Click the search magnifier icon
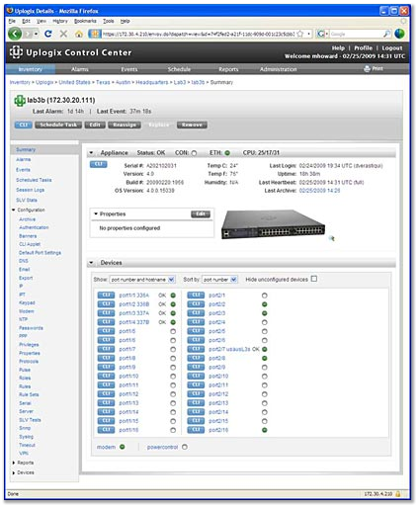 [386, 34]
